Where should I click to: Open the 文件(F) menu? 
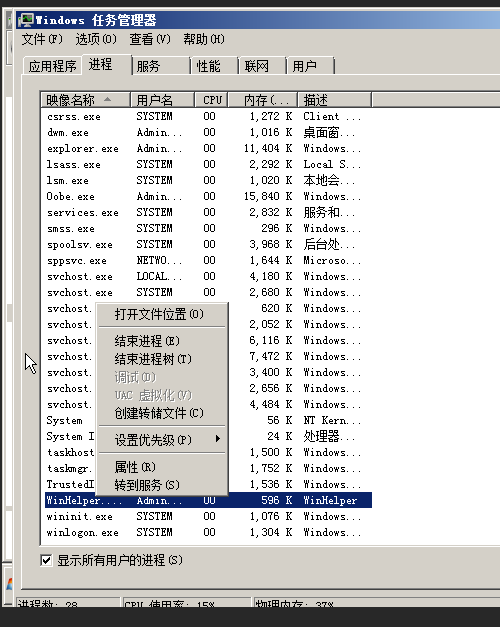[x=42, y=39]
